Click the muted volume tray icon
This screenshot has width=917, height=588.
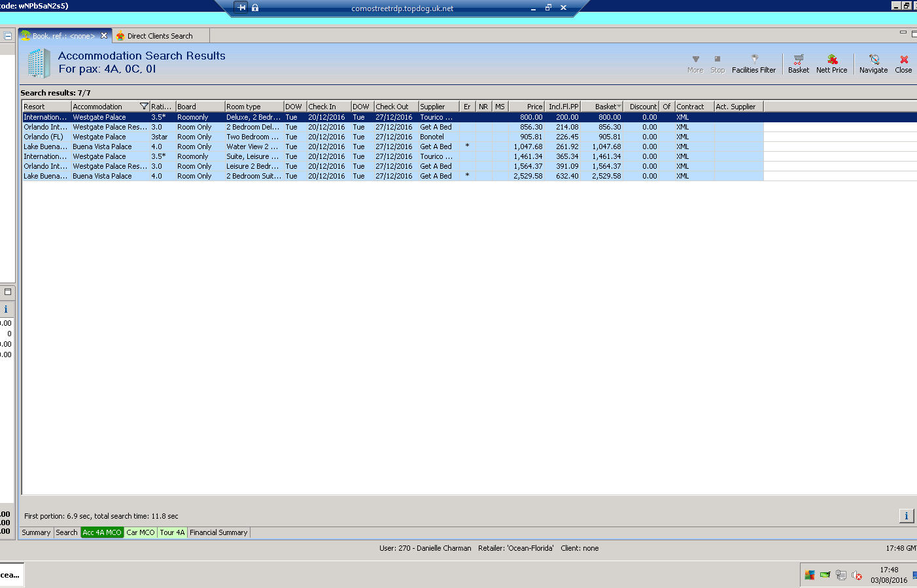[857, 576]
